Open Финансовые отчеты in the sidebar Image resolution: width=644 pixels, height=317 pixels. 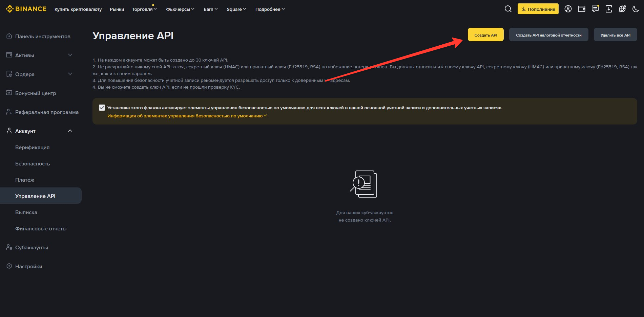(x=41, y=228)
